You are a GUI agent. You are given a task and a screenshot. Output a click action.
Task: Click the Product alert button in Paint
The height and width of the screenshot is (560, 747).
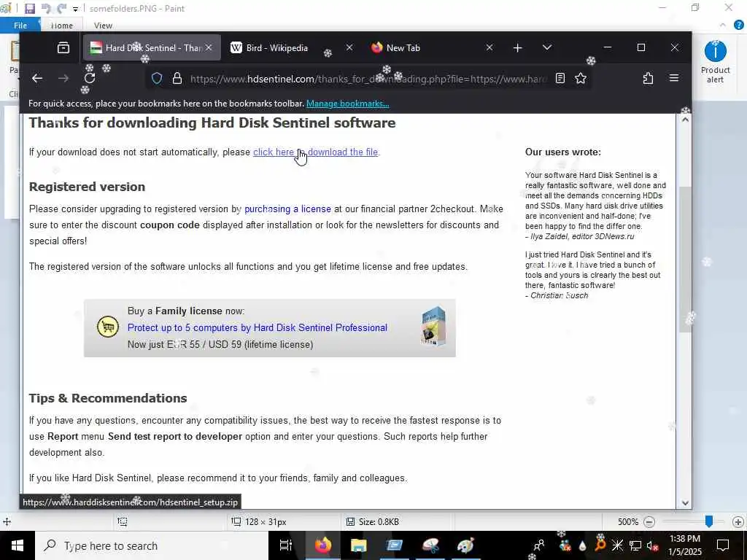coord(715,63)
